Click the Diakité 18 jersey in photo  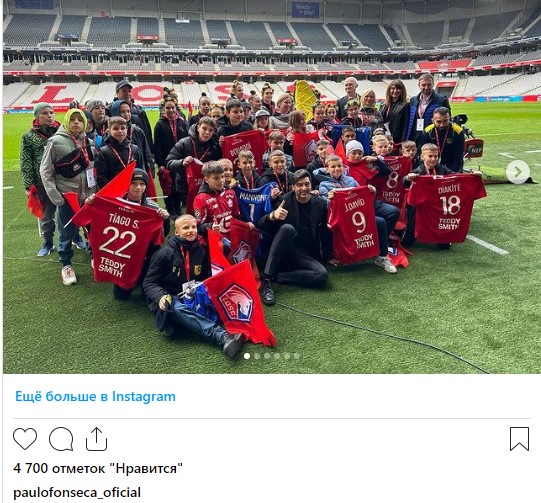point(446,208)
